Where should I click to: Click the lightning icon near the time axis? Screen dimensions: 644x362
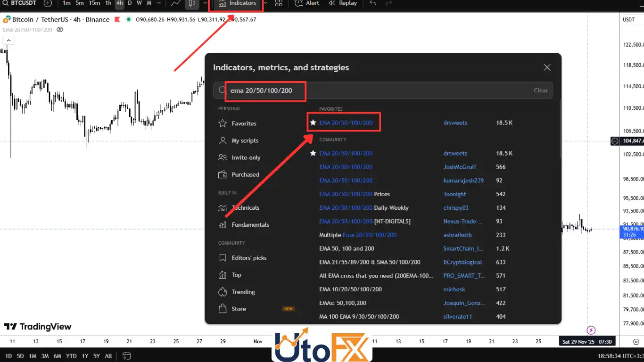tap(591, 330)
